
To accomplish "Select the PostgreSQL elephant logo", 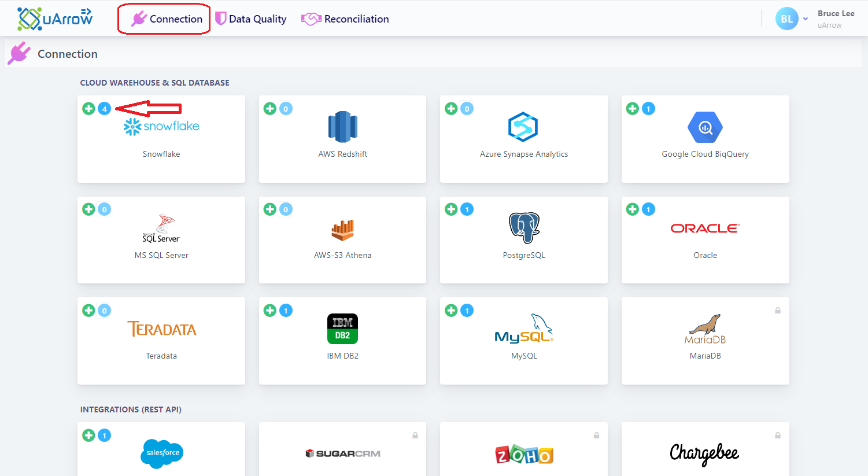I will (x=524, y=228).
